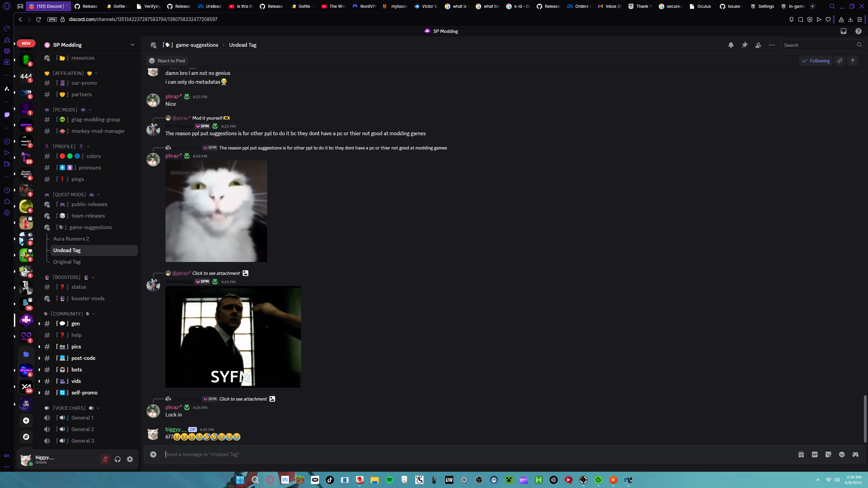Open the GIF picker
The image size is (868, 488).
[x=815, y=454]
